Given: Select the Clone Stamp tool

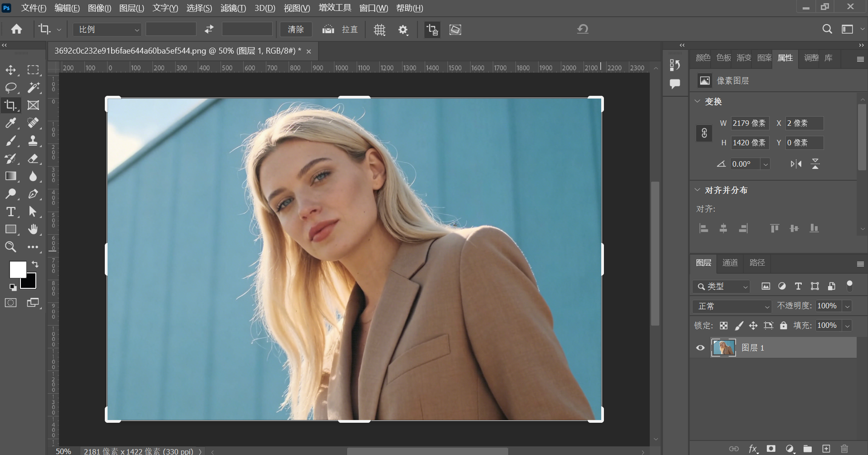Looking at the screenshot, I should (x=33, y=141).
